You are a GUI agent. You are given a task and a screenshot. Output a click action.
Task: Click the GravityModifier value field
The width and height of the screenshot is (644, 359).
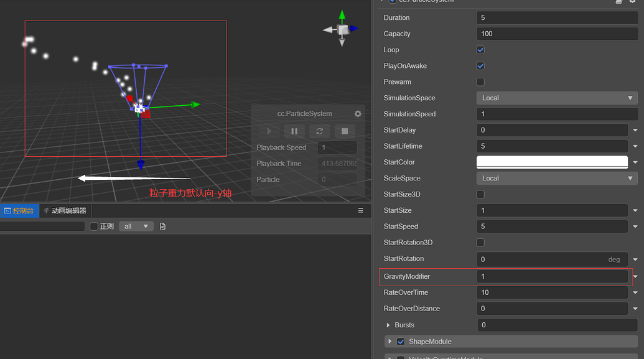point(552,276)
